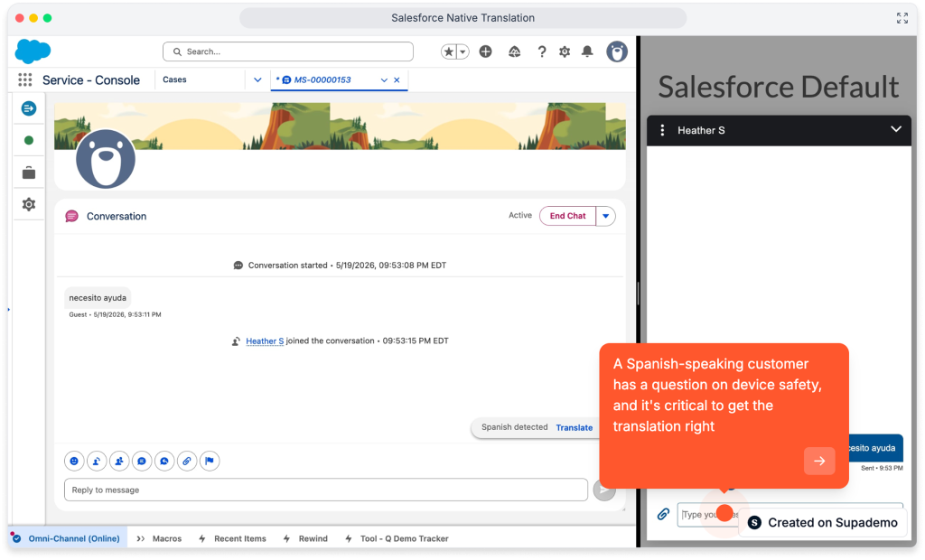The height and width of the screenshot is (560, 925).
Task: Open the Rewind utility item
Action: click(305, 538)
